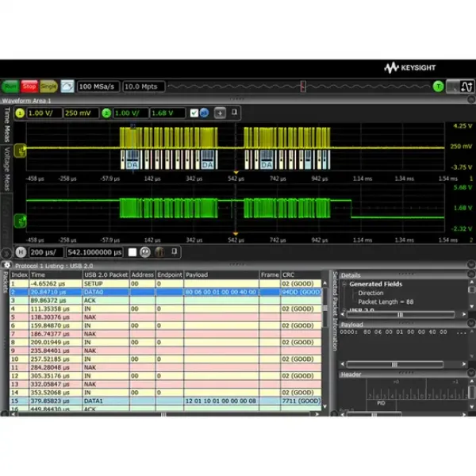Click the green T trigger indicator
The height and width of the screenshot is (476, 476).
(438, 86)
